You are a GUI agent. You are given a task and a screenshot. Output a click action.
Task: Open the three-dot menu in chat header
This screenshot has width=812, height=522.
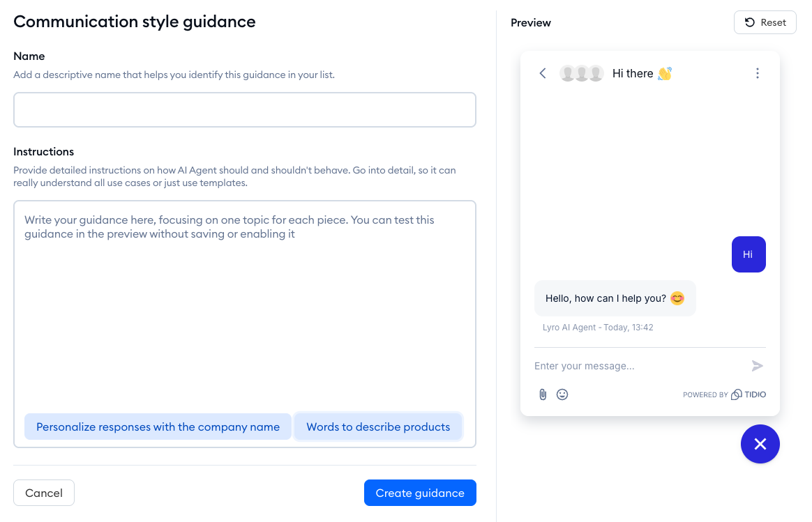click(x=758, y=72)
